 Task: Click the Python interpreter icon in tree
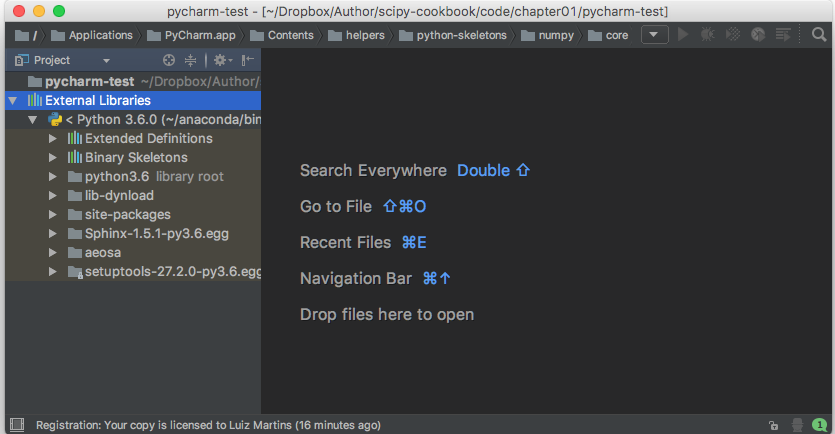[x=55, y=119]
